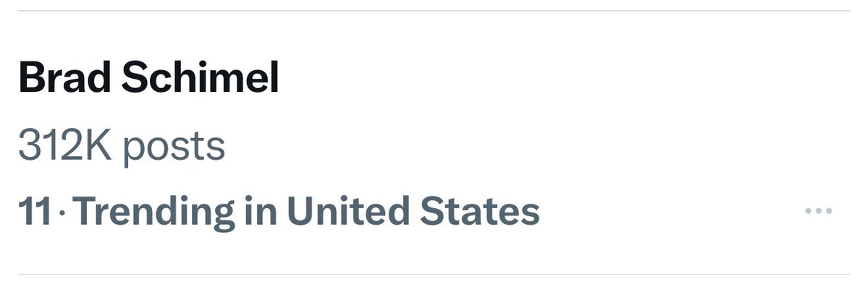Screen dimensions: 868x287
Task: Select the 312K posts count
Action: (122, 145)
